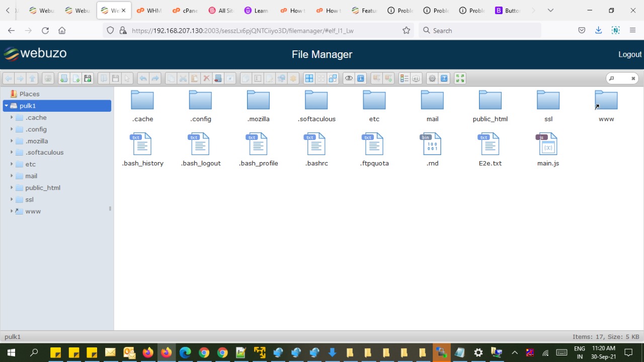644x362 pixels.
Task: Select the cPanel browser tab
Action: tap(185, 10)
